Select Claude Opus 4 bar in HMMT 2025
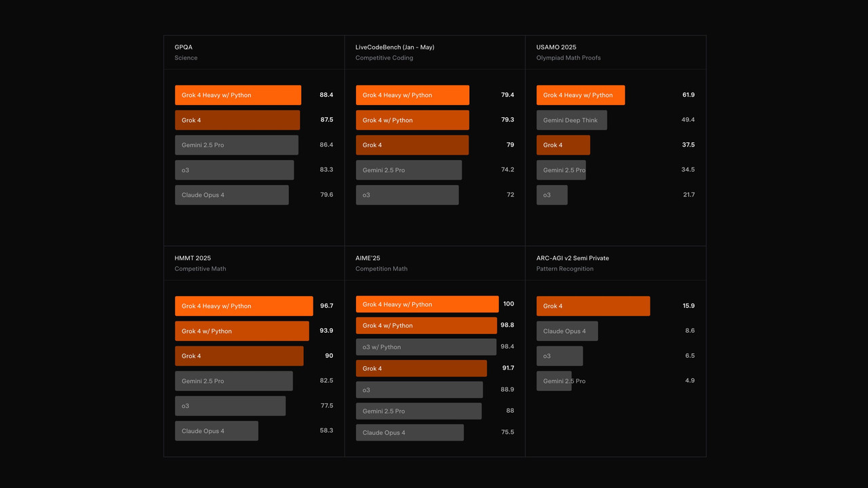 click(216, 431)
